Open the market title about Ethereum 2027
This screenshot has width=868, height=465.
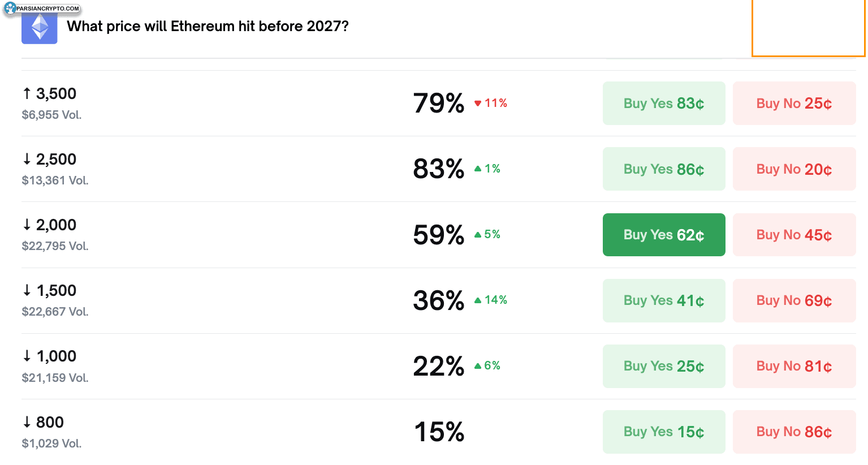[x=208, y=27]
